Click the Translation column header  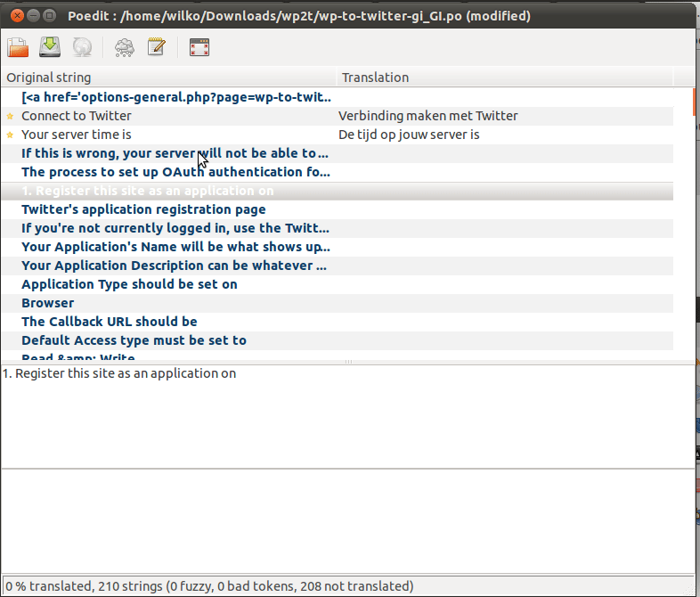click(x=504, y=78)
